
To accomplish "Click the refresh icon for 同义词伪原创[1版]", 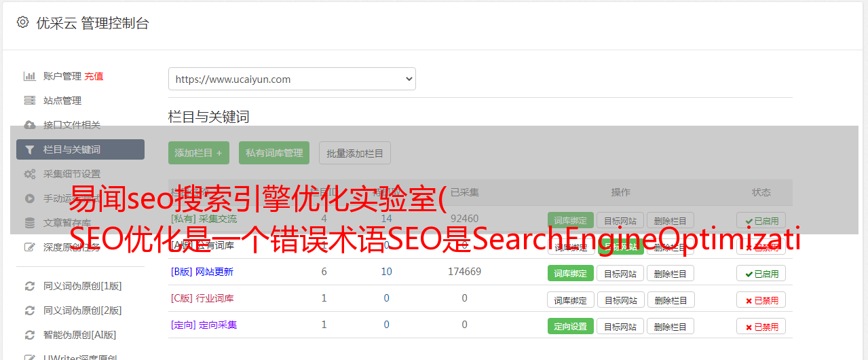I will pyautogui.click(x=30, y=286).
